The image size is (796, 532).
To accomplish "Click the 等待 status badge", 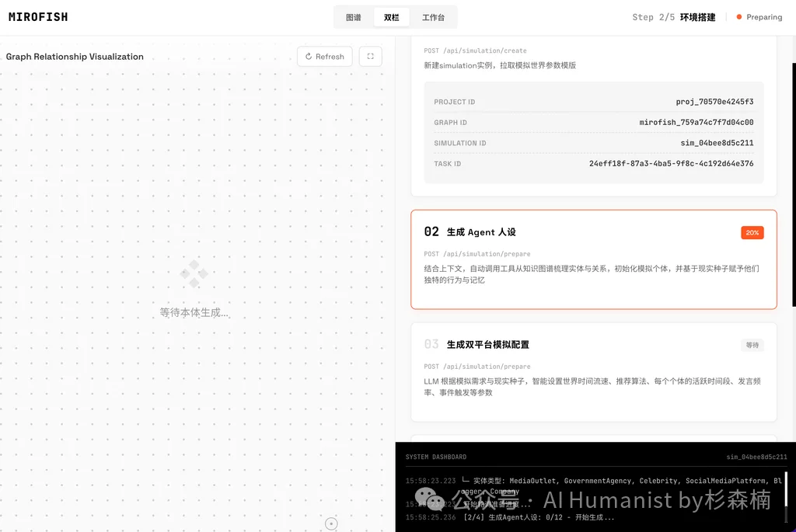I will coord(752,345).
